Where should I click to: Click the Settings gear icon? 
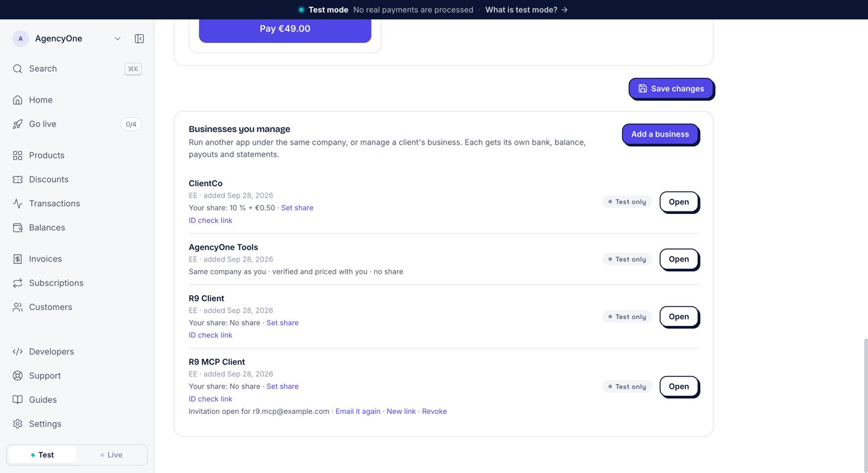tap(17, 424)
